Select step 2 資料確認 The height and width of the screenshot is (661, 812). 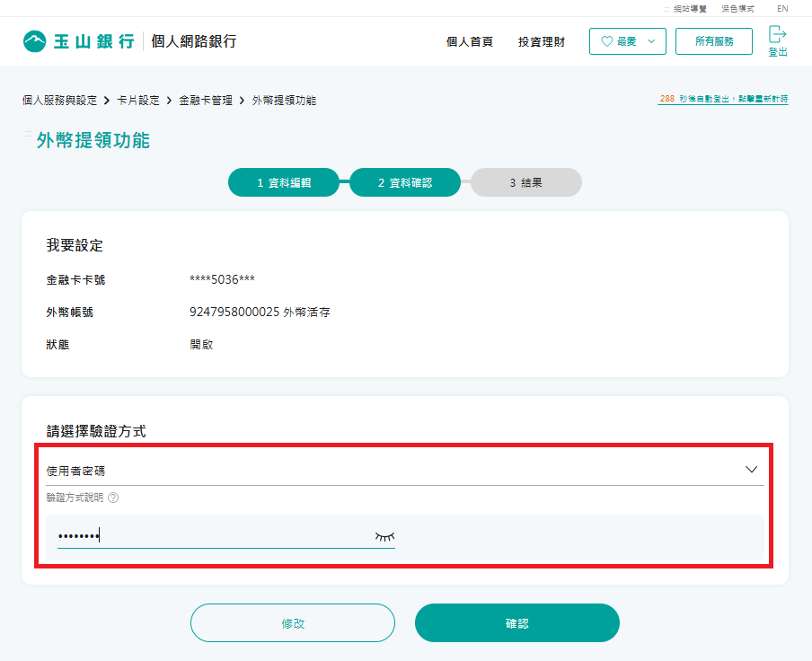pos(405,182)
